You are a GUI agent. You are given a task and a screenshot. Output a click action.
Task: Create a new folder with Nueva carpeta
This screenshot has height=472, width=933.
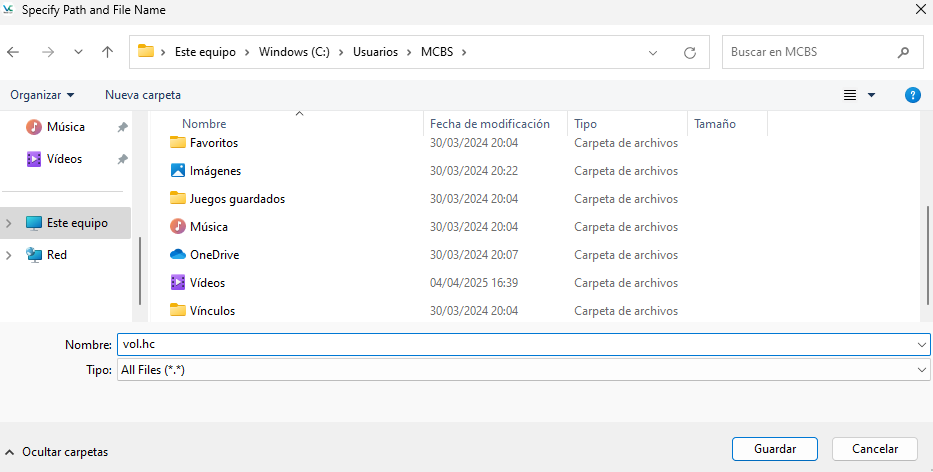coord(143,95)
